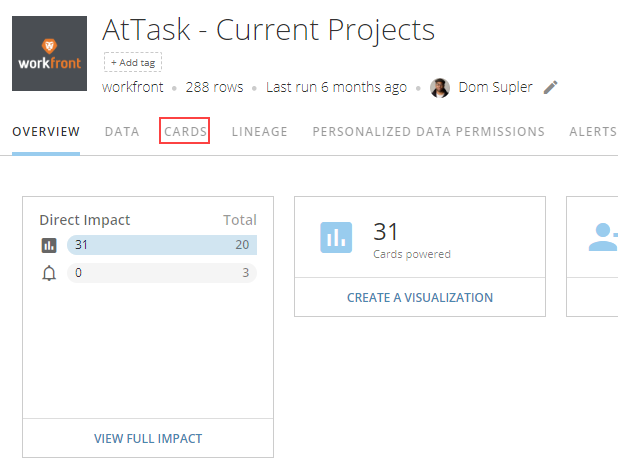Open the Data tab
Screen dimensions: 618x462
[122, 131]
